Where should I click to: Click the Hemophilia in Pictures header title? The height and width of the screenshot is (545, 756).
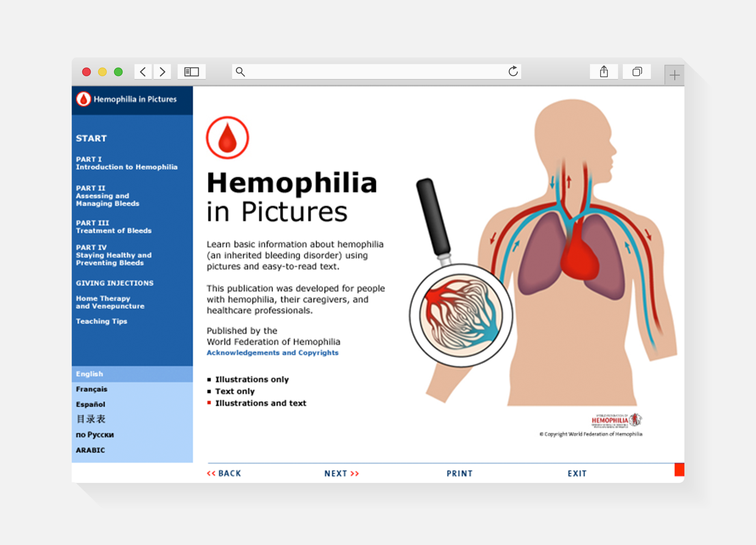(x=135, y=99)
